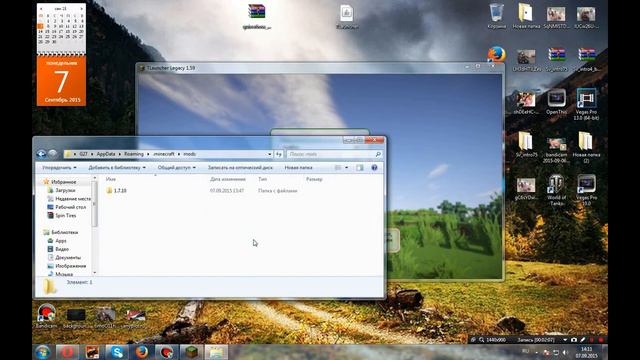Click the change view icon in Explorer toolbar
Viewport: 640px width, 360px height.
click(x=338, y=168)
